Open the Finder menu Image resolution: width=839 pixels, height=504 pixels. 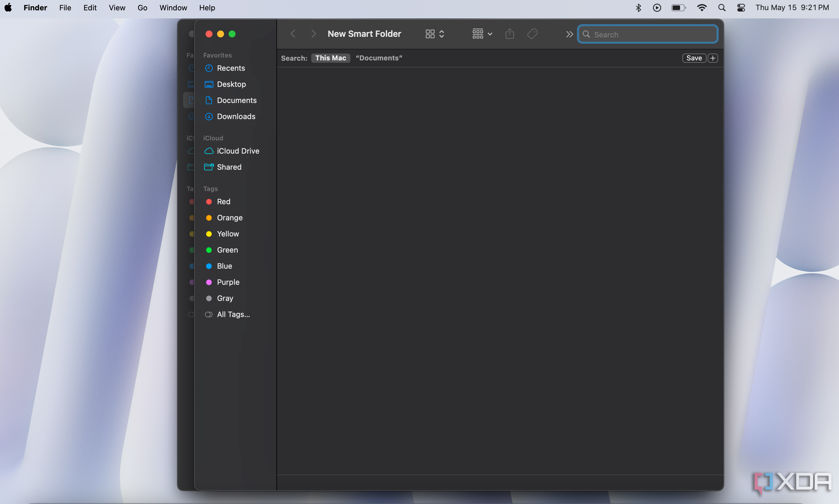35,7
